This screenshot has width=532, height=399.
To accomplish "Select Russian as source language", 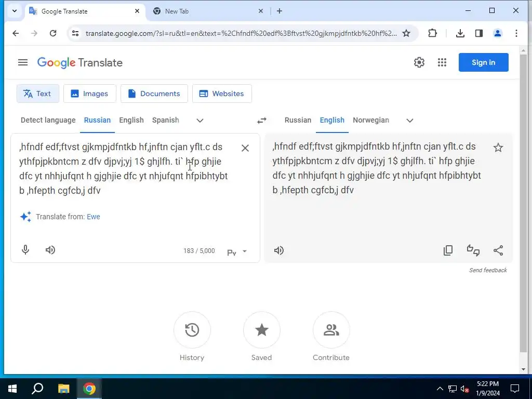I will [97, 120].
